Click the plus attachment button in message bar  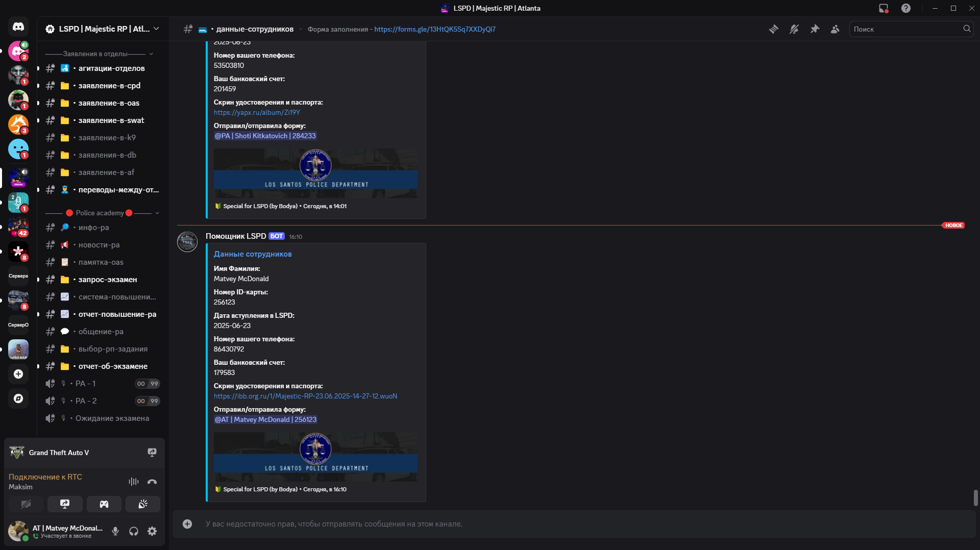(x=187, y=524)
